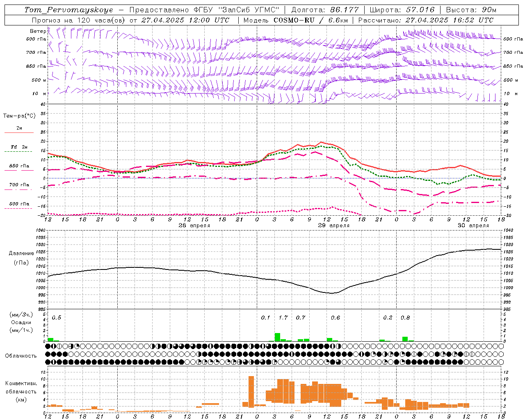525x420 pixels.
Task: Click the "0.5" precipitation total value
Action: coord(57,318)
